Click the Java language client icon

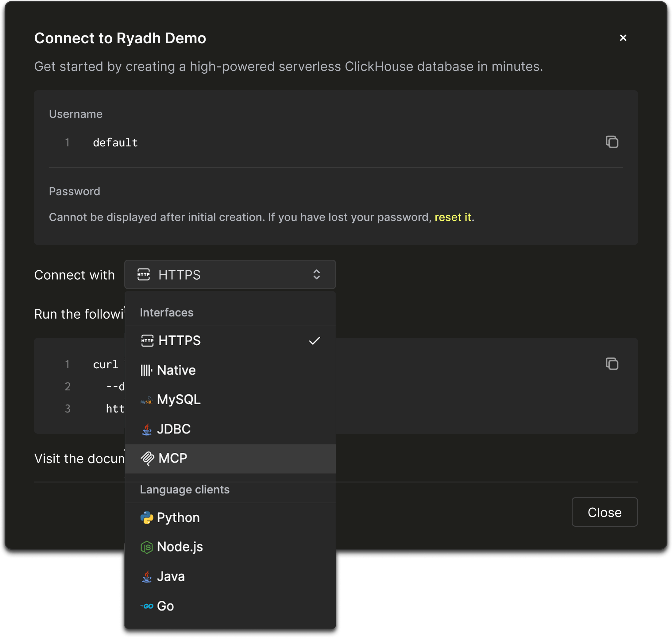[x=146, y=576]
